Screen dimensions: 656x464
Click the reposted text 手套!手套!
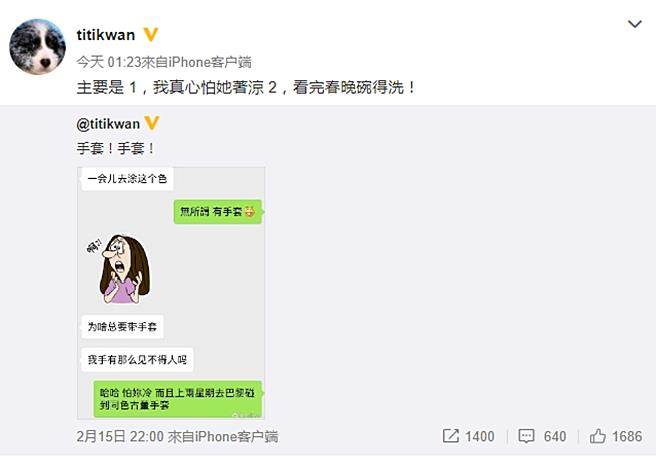click(116, 148)
